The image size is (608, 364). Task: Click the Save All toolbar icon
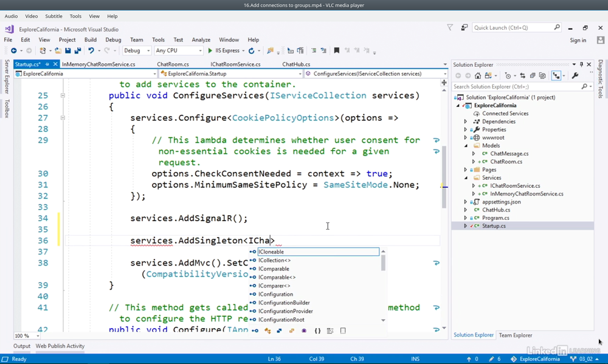pyautogui.click(x=78, y=51)
